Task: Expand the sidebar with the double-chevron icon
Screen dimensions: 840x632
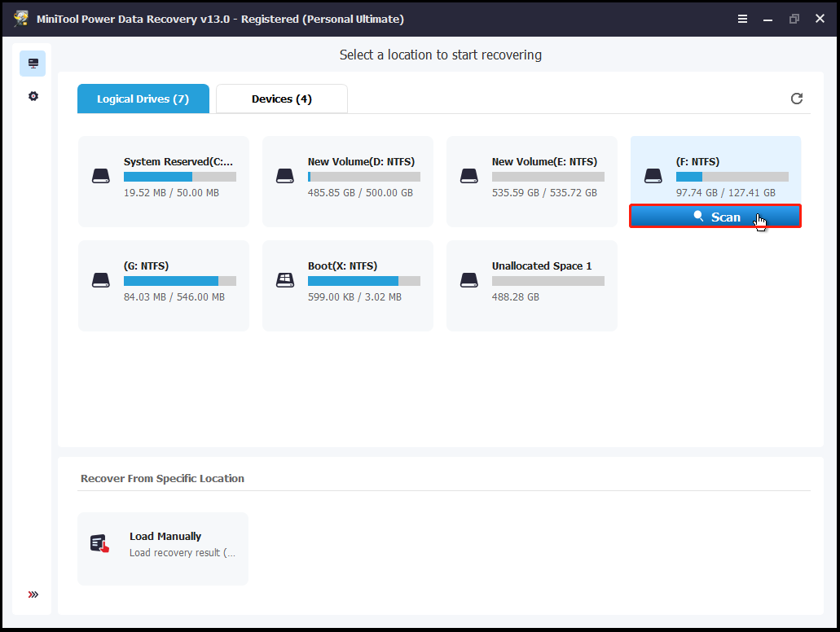Action: point(33,595)
